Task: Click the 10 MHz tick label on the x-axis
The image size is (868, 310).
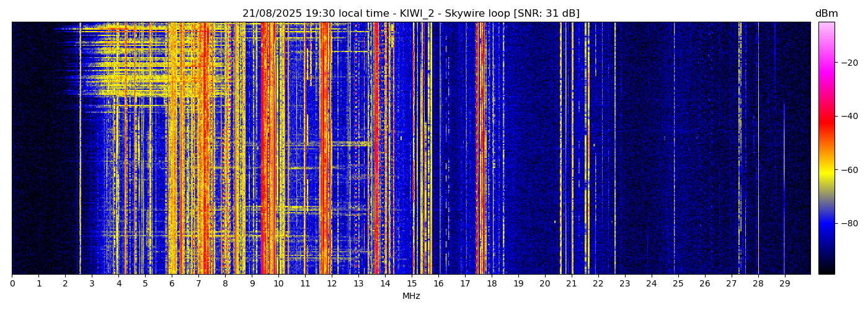Action: pos(278,284)
